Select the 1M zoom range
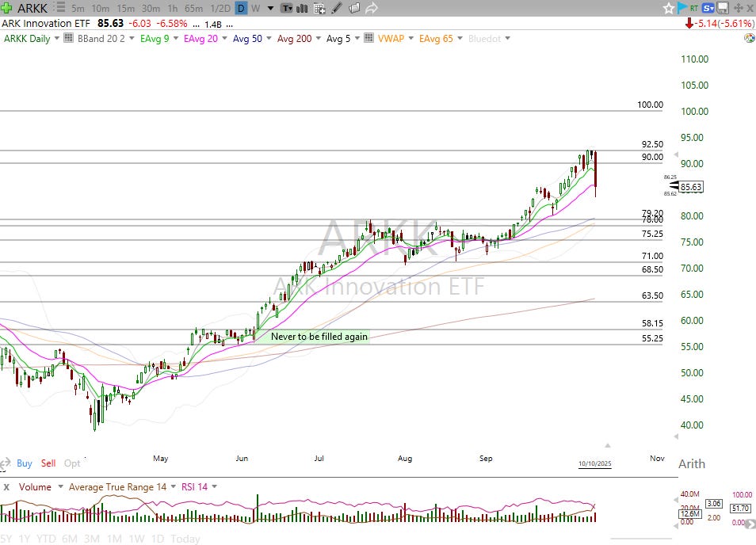Image resolution: width=756 pixels, height=545 pixels. tap(114, 539)
